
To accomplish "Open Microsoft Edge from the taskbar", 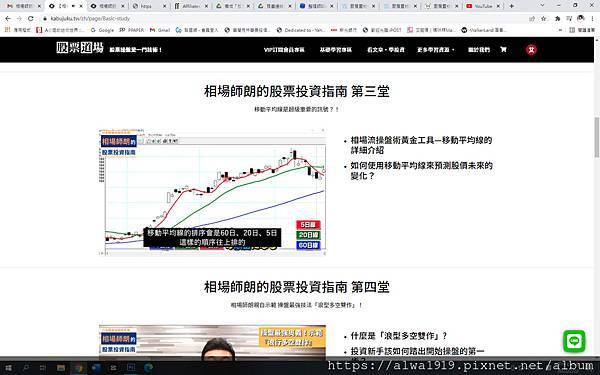I will click(x=148, y=368).
